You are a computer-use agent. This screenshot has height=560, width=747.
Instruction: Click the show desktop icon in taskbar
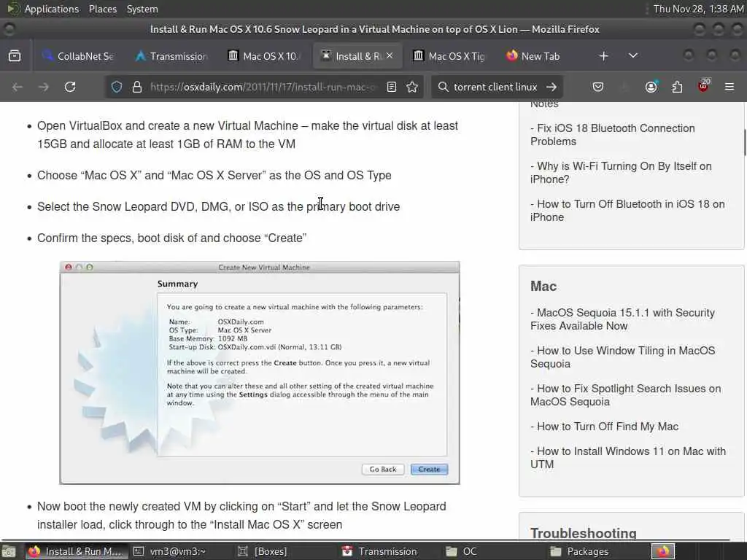pyautogui.click(x=9, y=551)
